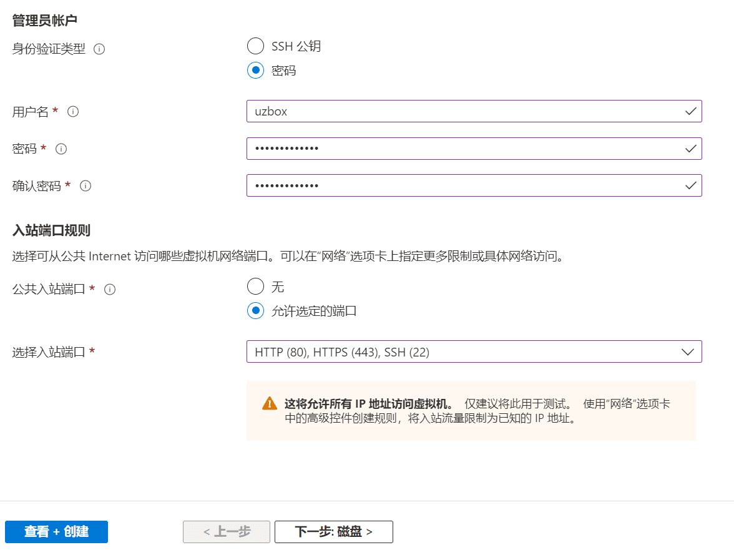
Task: Click the checkmark in the 用户名 field
Action: pyautogui.click(x=691, y=111)
